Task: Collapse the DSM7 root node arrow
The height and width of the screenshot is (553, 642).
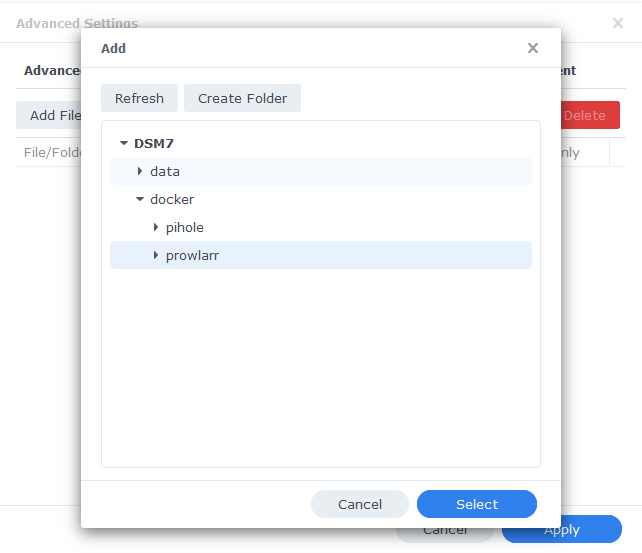Action: click(x=124, y=143)
